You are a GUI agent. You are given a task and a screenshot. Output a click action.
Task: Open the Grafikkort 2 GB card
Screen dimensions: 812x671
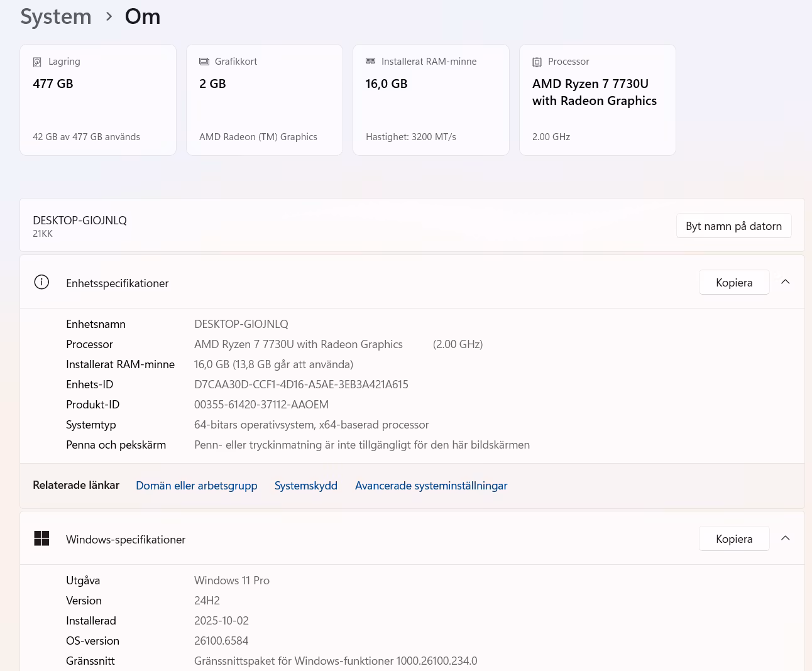click(265, 100)
